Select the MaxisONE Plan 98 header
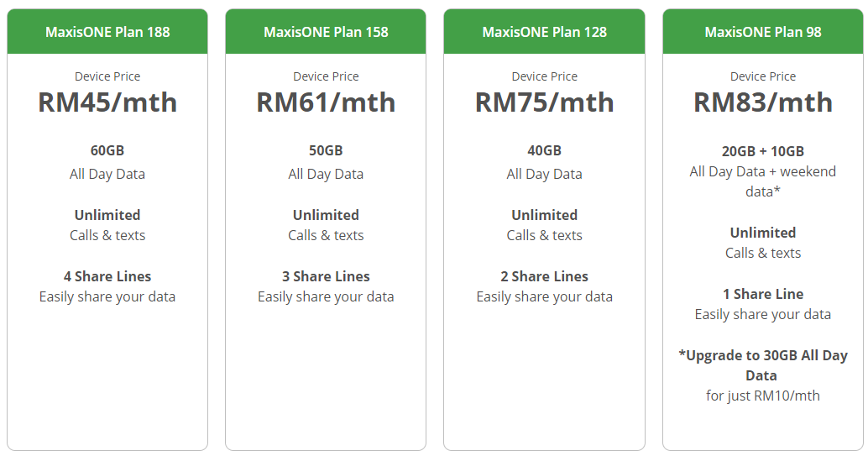Screen dimensions: 868x456 [x=763, y=32]
